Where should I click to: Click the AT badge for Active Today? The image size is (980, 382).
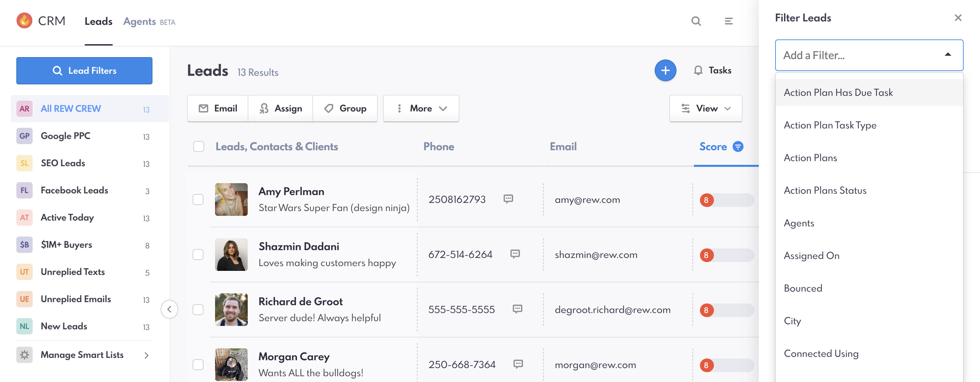point(24,218)
